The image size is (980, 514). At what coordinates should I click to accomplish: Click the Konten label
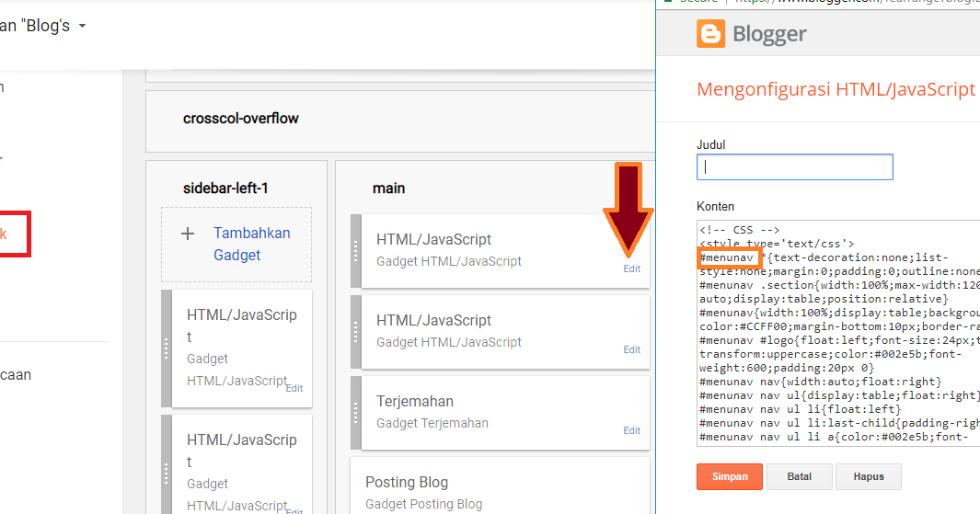pyautogui.click(x=715, y=207)
